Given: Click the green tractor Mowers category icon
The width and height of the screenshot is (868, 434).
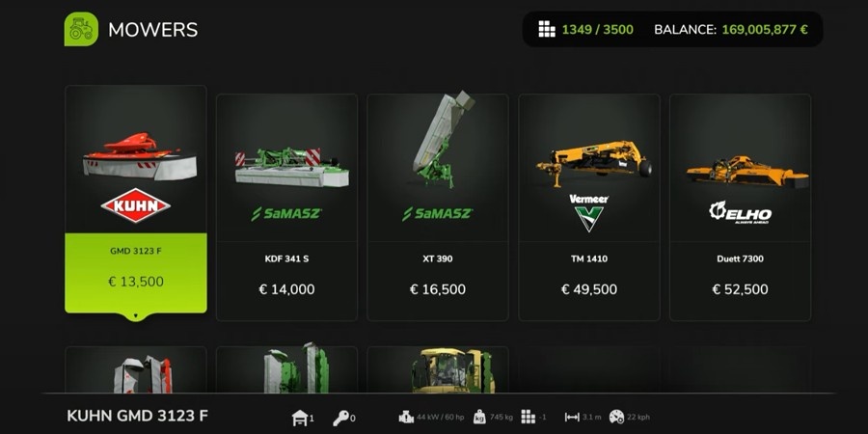Looking at the screenshot, I should tap(81, 29).
